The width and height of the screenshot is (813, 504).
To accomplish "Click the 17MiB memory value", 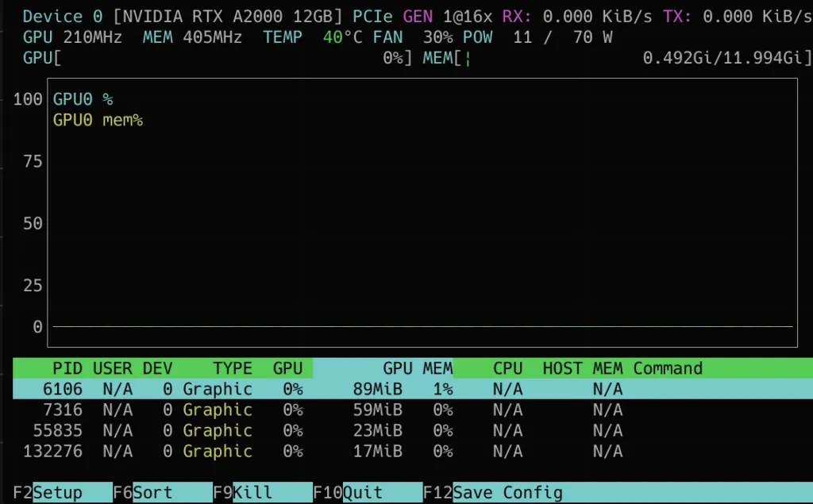I will (x=378, y=451).
